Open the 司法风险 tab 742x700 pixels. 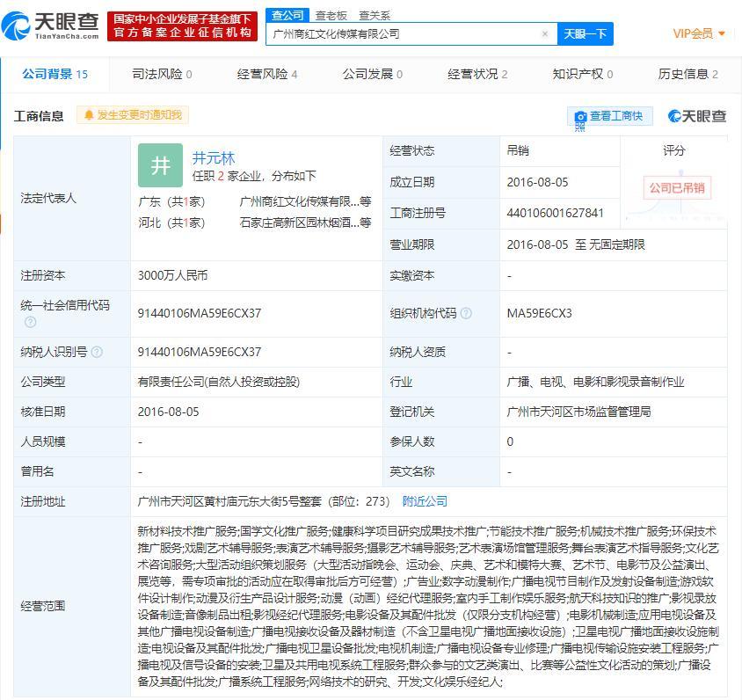162,74
